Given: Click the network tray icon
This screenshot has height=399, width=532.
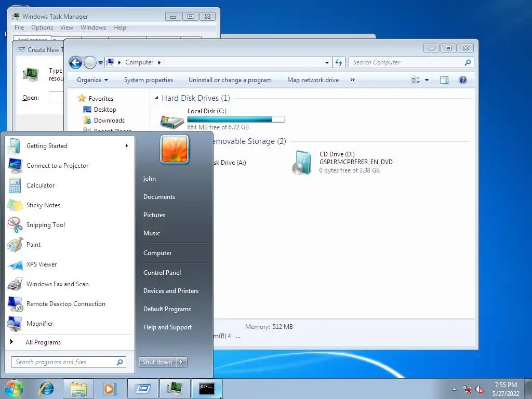Looking at the screenshot, I should coord(467,390).
